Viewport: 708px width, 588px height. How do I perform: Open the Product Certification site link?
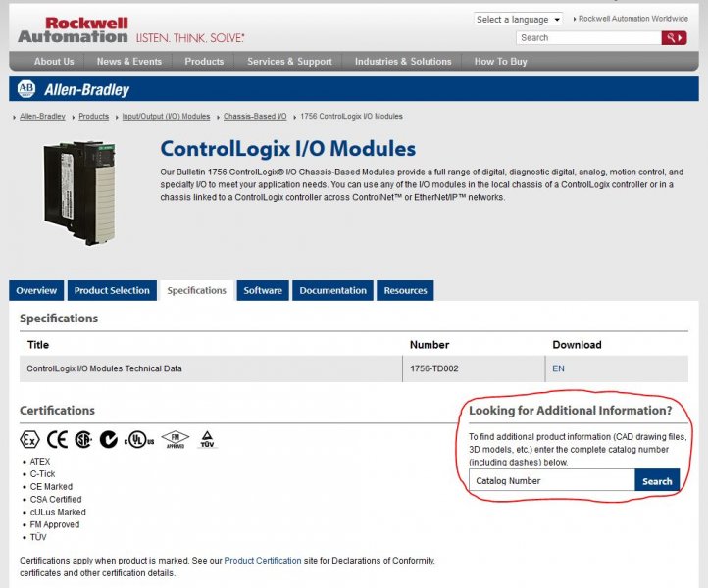[x=263, y=560]
